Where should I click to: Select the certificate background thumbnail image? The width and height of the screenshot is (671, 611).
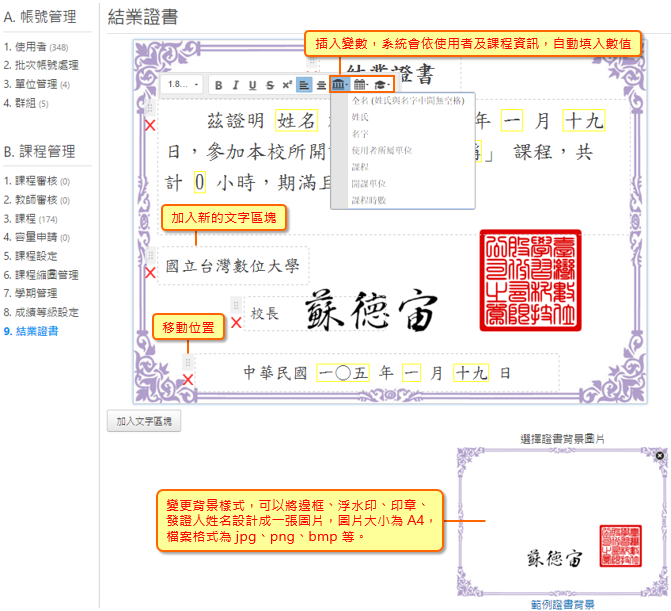[x=562, y=520]
